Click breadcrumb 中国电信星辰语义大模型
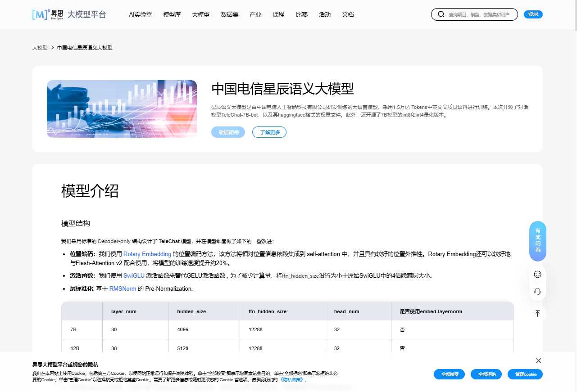This screenshot has width=577, height=392. [85, 48]
